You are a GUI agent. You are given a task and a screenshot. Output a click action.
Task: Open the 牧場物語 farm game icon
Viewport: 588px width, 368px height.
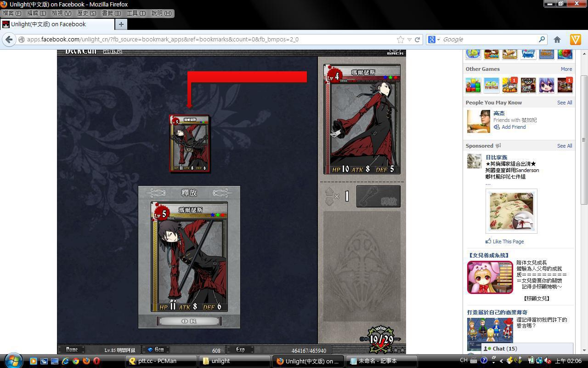click(492, 85)
